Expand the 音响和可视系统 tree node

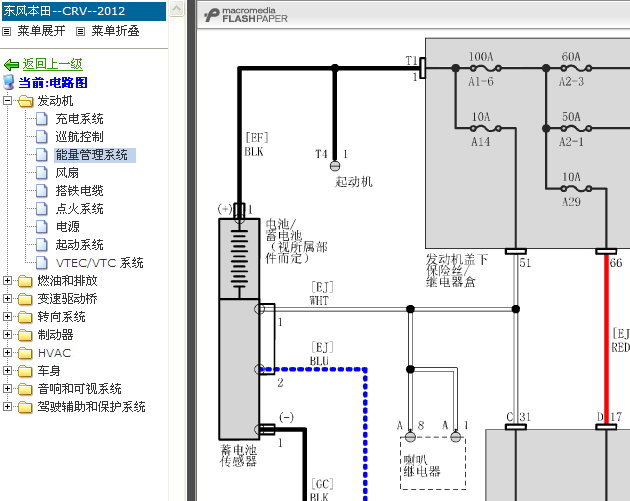click(x=7, y=389)
